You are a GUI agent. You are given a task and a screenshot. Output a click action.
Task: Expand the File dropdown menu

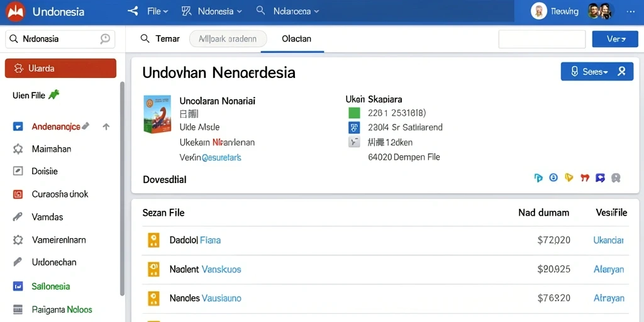point(158,11)
